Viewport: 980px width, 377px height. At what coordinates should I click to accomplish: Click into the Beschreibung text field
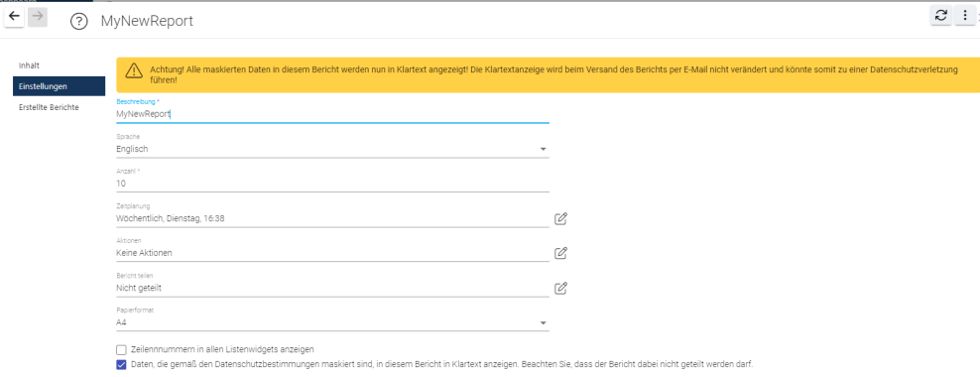[x=332, y=114]
